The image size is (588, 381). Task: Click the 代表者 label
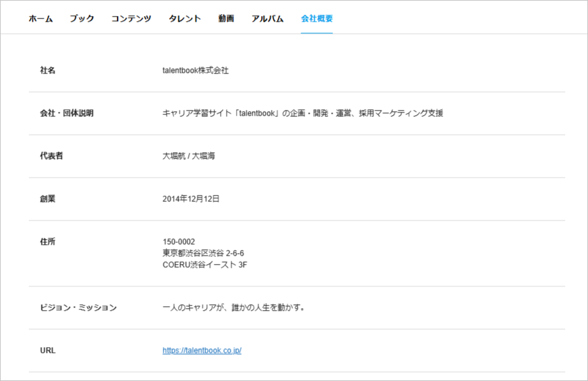51,156
